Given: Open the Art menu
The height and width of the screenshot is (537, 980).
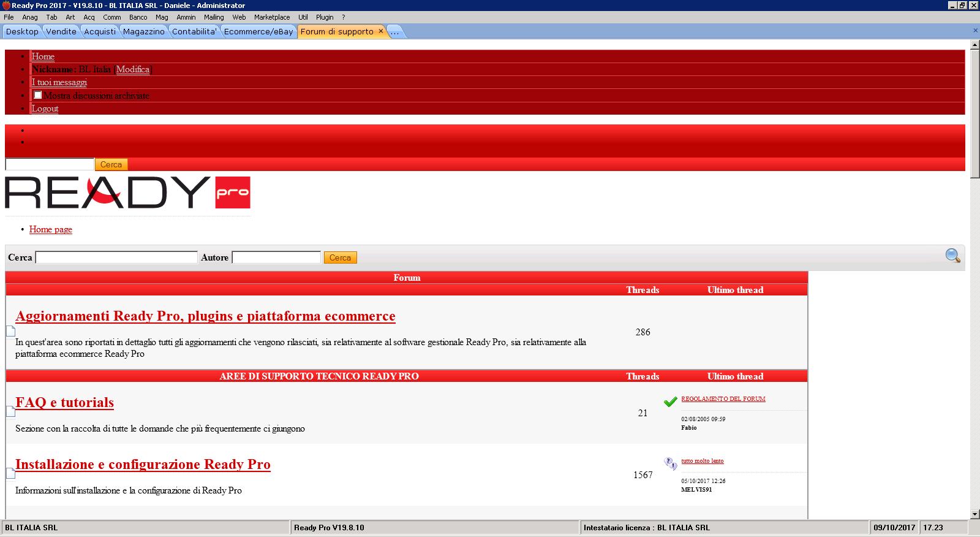Looking at the screenshot, I should click(70, 17).
